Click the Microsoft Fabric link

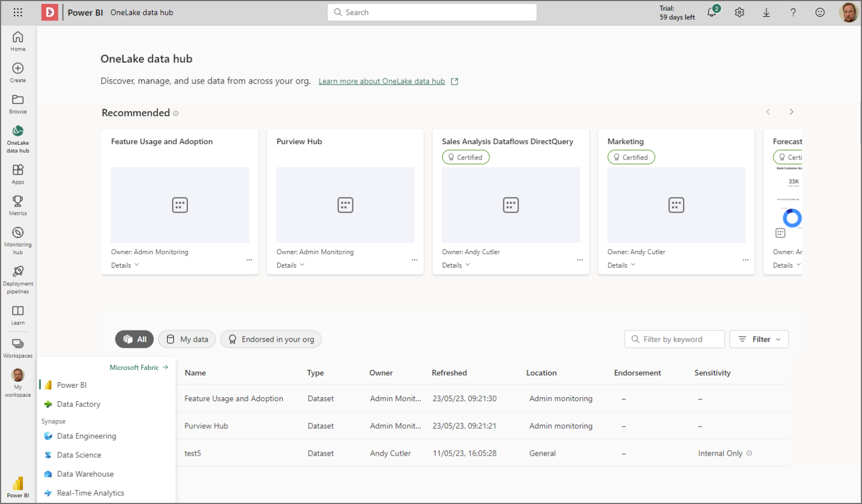coord(135,367)
